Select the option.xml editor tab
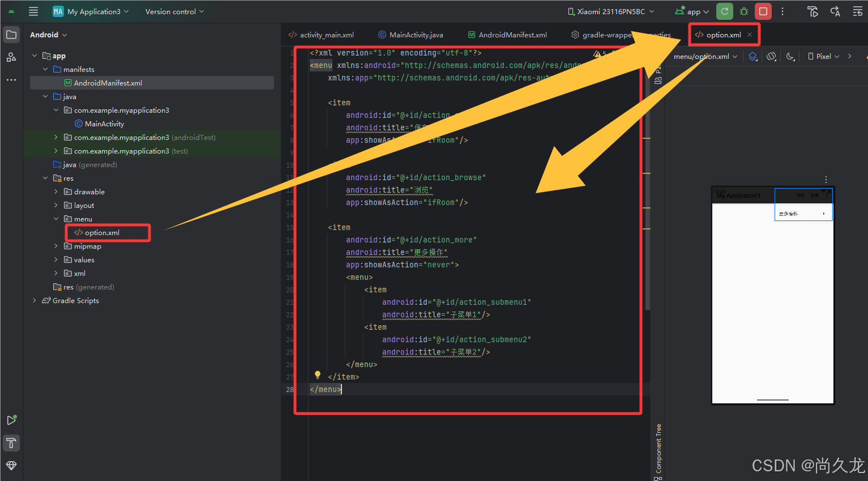 pos(724,35)
